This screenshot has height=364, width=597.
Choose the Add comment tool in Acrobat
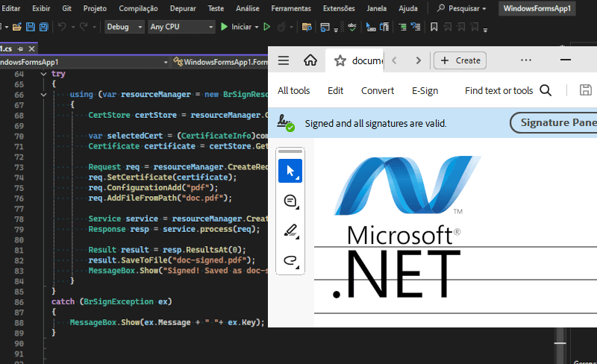[291, 201]
